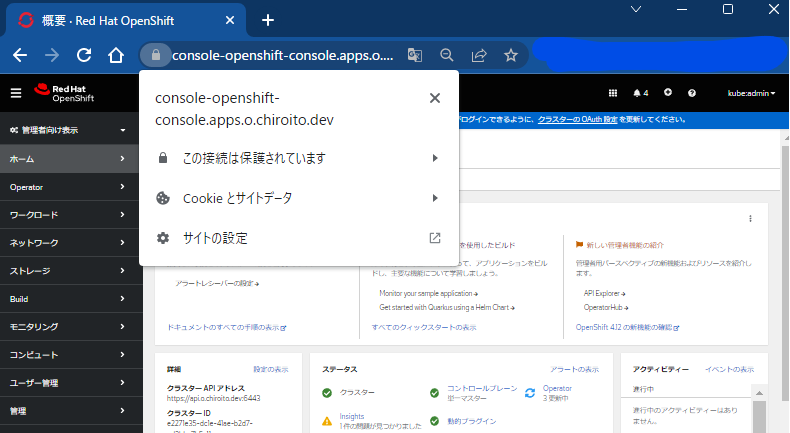Open the zoom magnifier icon in address bar

tap(447, 55)
